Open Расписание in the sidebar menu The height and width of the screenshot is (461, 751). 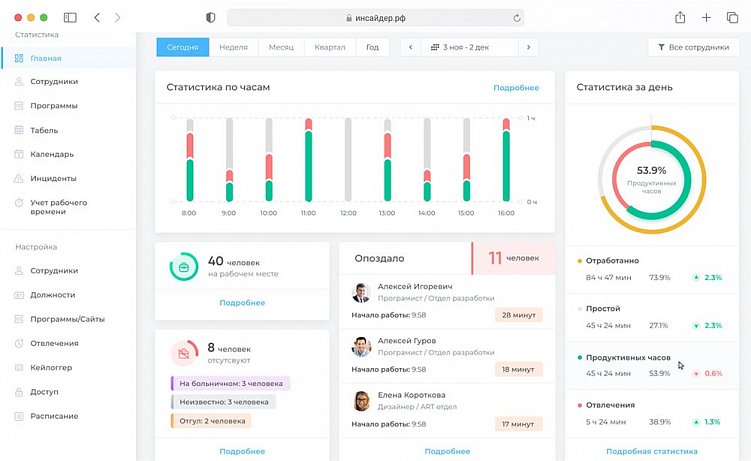click(x=68, y=416)
